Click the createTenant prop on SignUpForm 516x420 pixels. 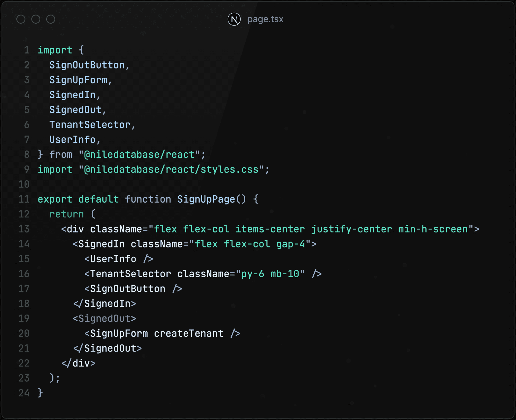tap(188, 333)
